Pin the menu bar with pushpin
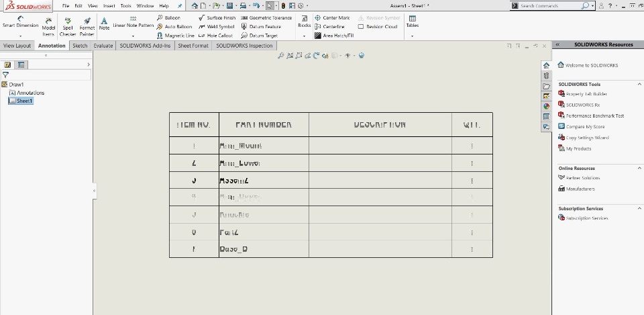The image size is (644, 315). click(x=180, y=6)
